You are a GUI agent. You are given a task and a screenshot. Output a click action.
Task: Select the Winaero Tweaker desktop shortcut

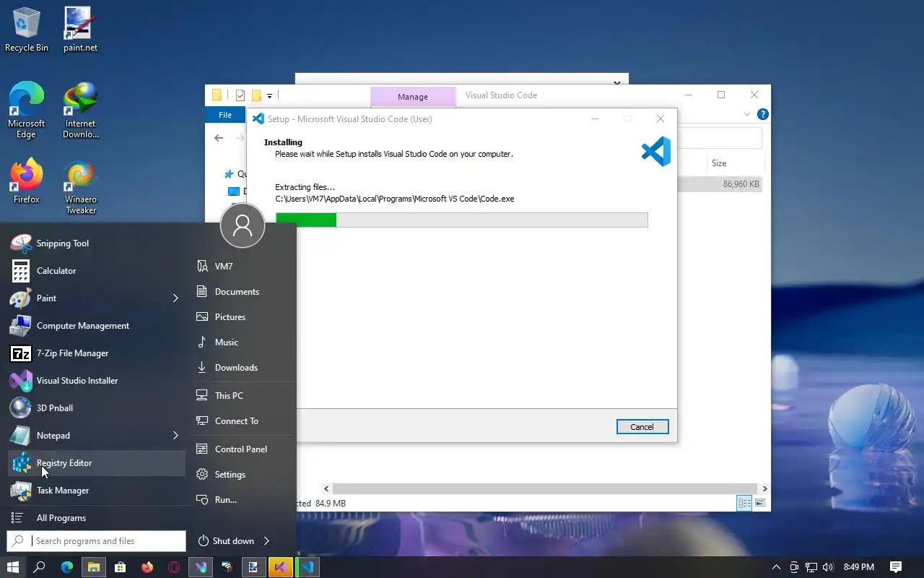[80, 188]
